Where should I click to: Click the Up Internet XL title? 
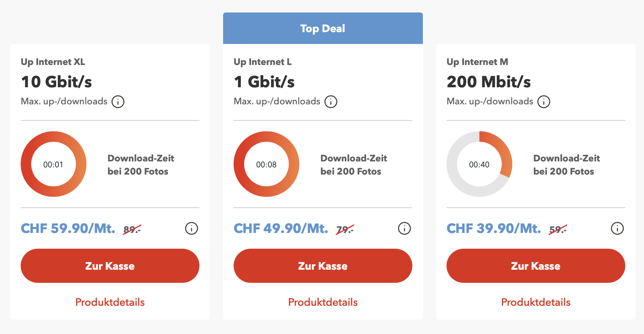pyautogui.click(x=53, y=62)
